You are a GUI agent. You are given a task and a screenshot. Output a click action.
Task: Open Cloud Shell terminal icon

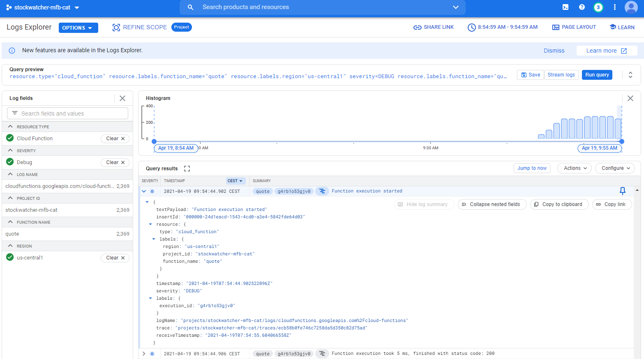566,7
